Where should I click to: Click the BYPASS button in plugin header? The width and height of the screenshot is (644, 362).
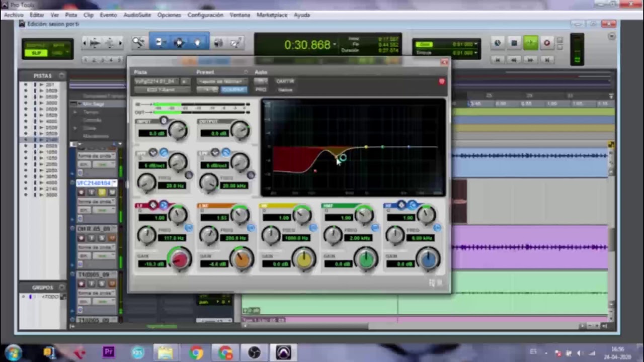click(x=285, y=81)
